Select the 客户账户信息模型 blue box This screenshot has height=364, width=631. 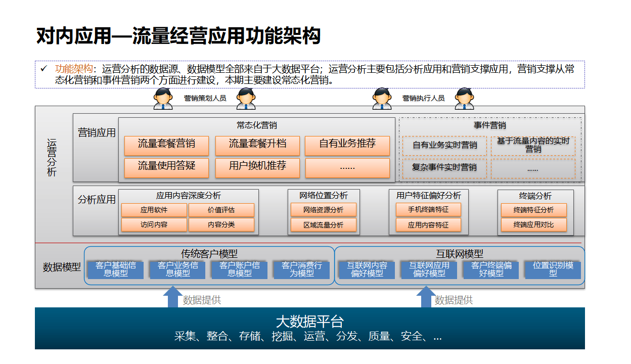240,269
